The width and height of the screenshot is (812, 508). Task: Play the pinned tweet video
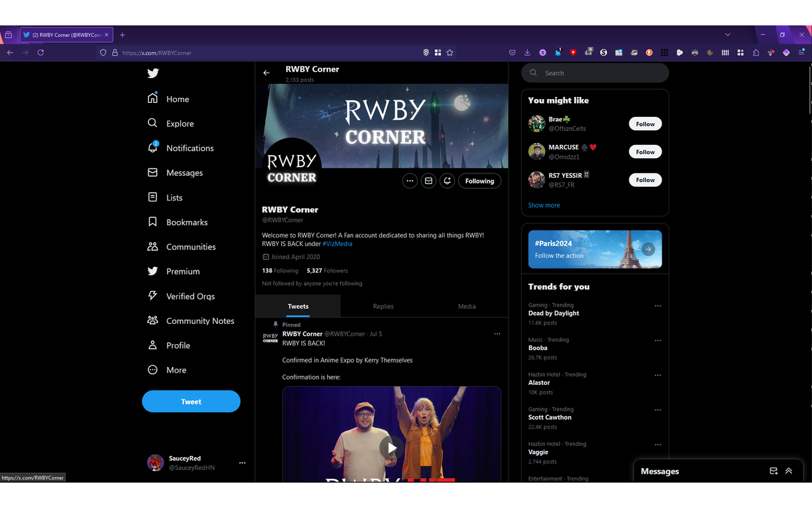392,448
